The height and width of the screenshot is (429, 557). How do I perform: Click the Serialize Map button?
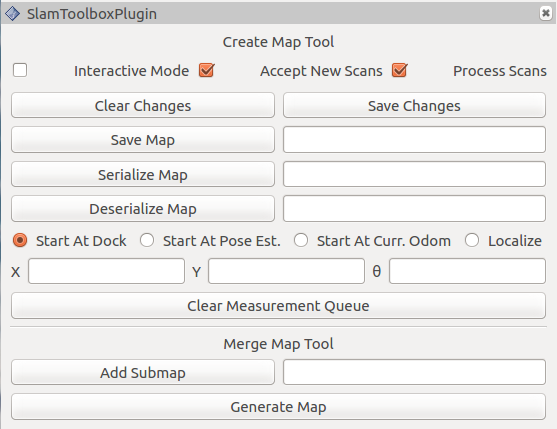(143, 174)
